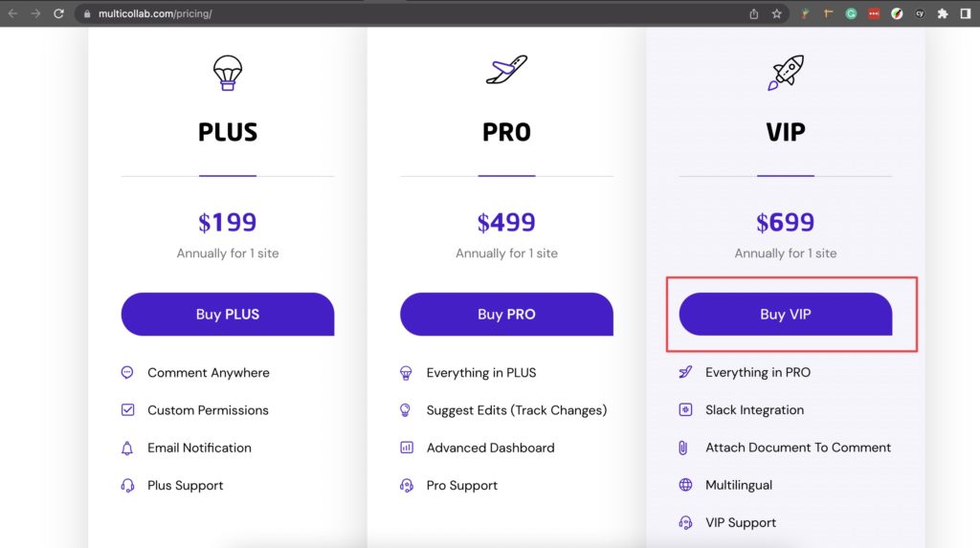The image size is (980, 548).
Task: Click the Custom Permissions checkmark icon
Action: point(127,410)
